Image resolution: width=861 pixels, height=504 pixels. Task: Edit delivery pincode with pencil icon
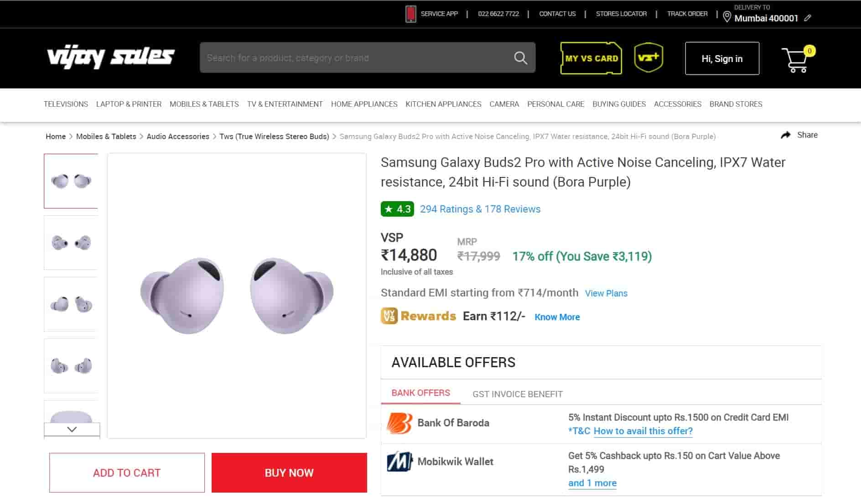pos(808,18)
